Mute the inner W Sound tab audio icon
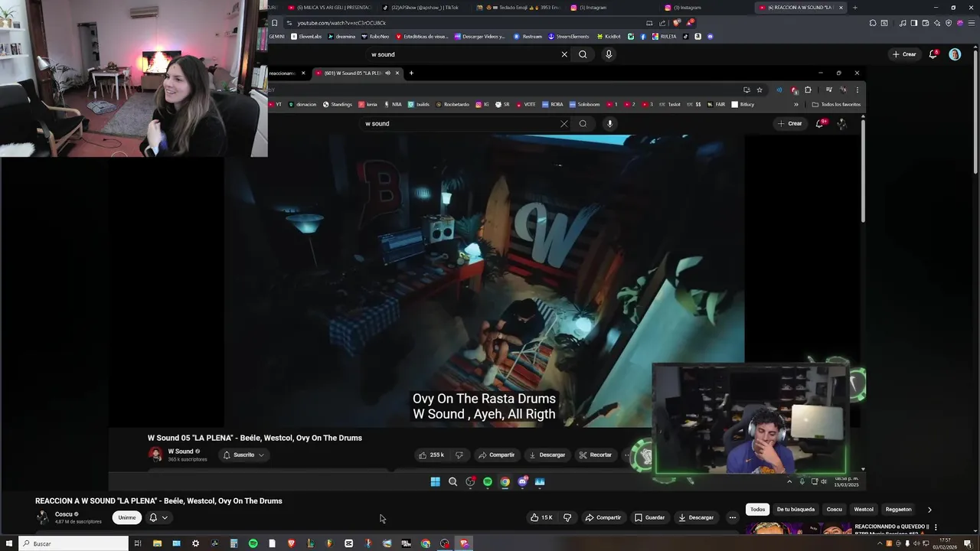980x551 pixels. click(387, 73)
